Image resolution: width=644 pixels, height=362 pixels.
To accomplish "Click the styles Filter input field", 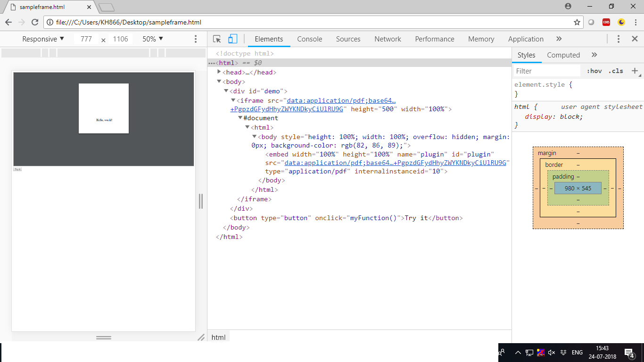I will click(547, 71).
